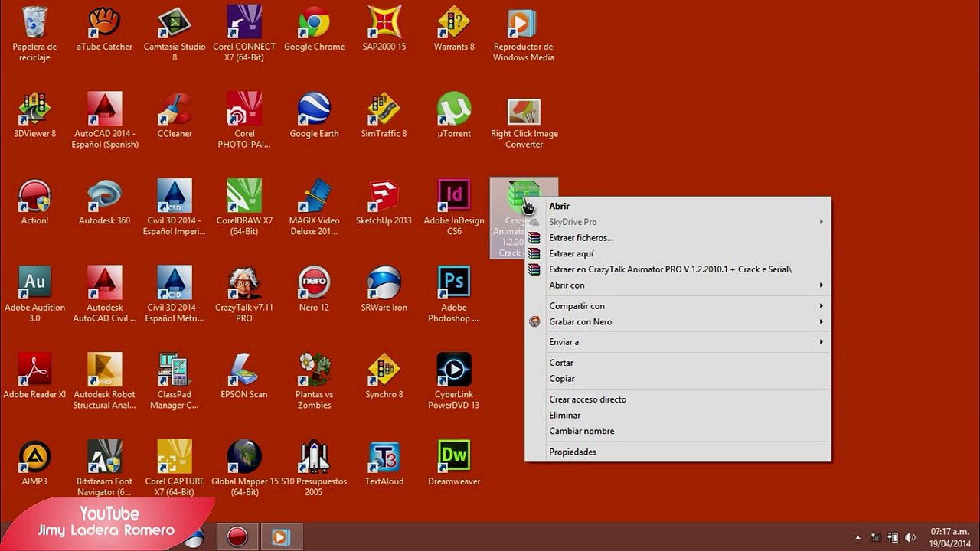The height and width of the screenshot is (551, 980).
Task: Expand the Compartir con submenu
Action: (x=678, y=306)
